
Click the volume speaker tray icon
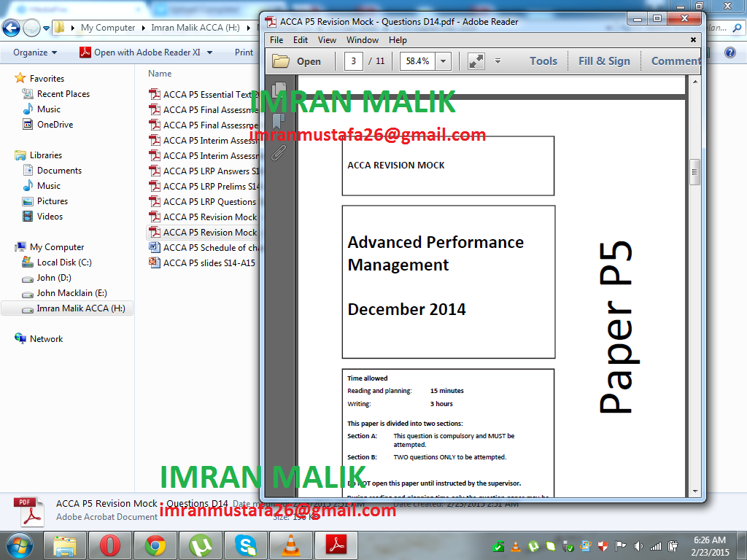pyautogui.click(x=638, y=546)
